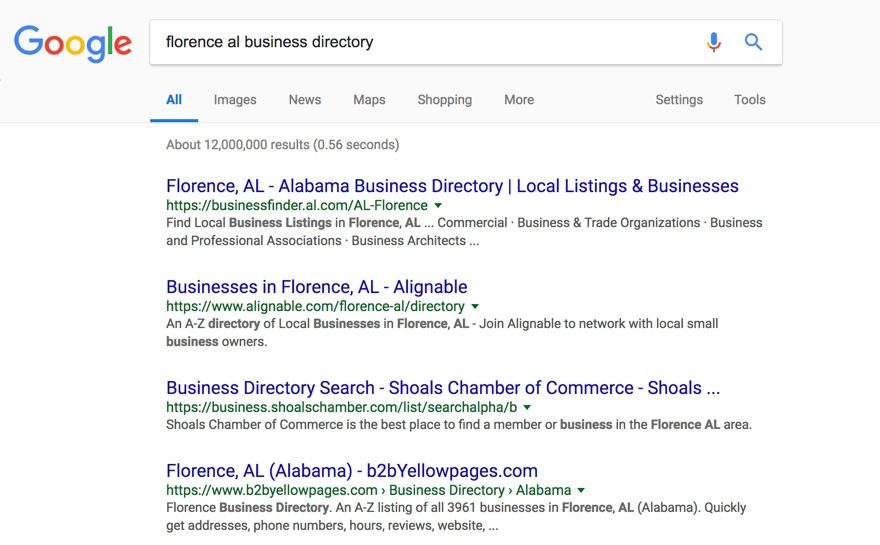This screenshot has height=545, width=880.
Task: Switch to the Images tab
Action: coord(235,100)
